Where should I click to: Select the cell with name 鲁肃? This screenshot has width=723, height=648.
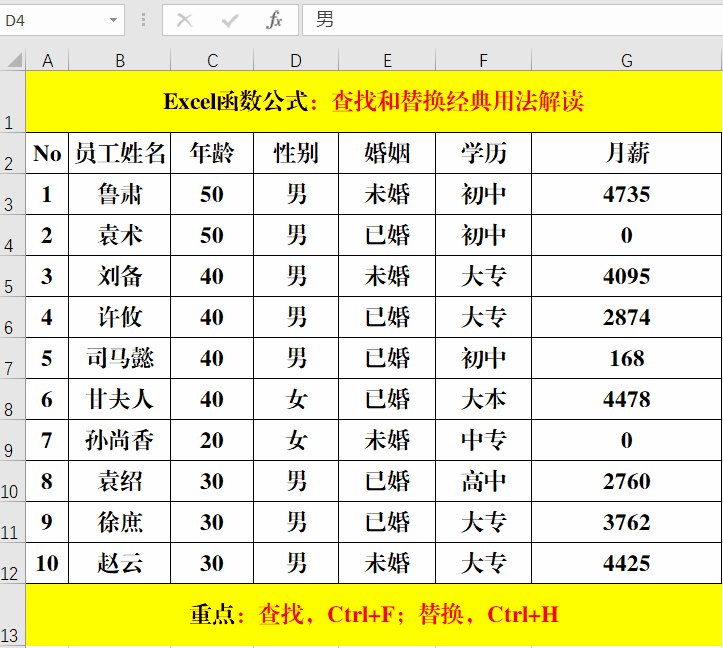point(120,194)
